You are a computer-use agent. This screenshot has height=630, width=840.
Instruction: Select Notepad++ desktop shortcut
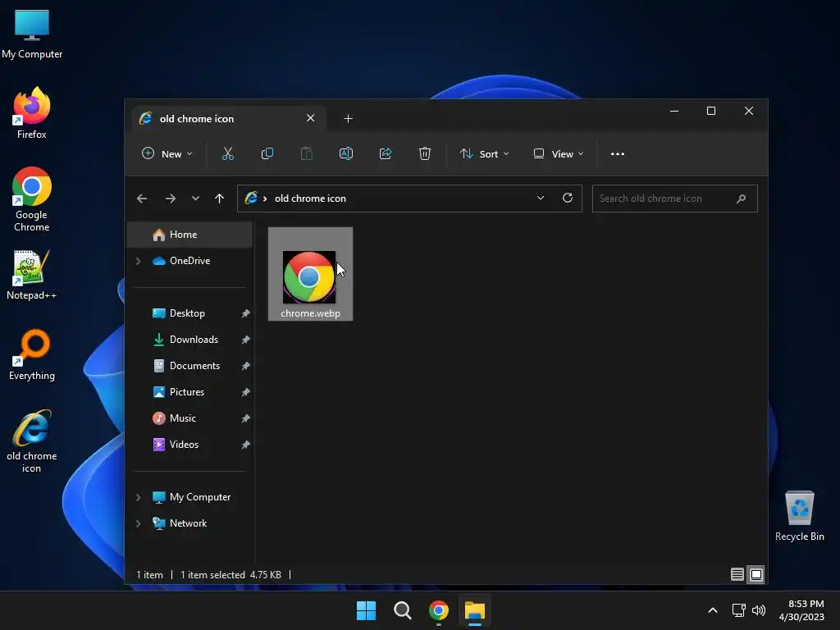(x=32, y=274)
